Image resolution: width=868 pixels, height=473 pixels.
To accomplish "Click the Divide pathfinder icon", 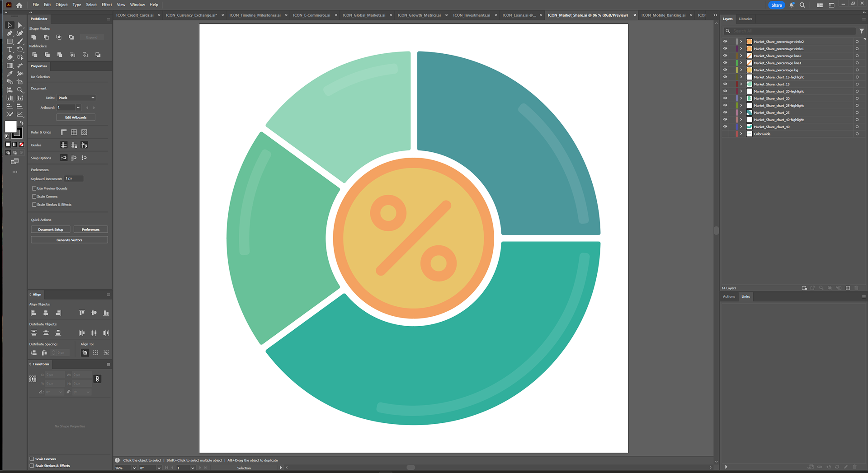I will click(x=35, y=55).
